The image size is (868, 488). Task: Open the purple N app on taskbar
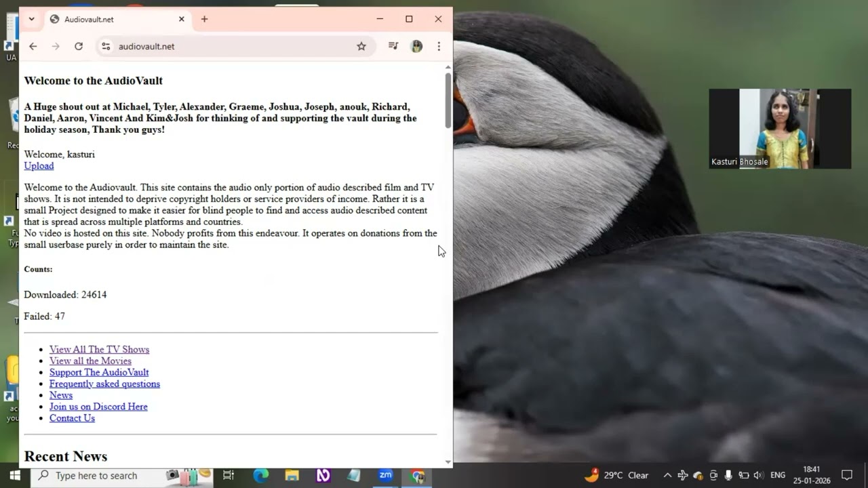(323, 475)
